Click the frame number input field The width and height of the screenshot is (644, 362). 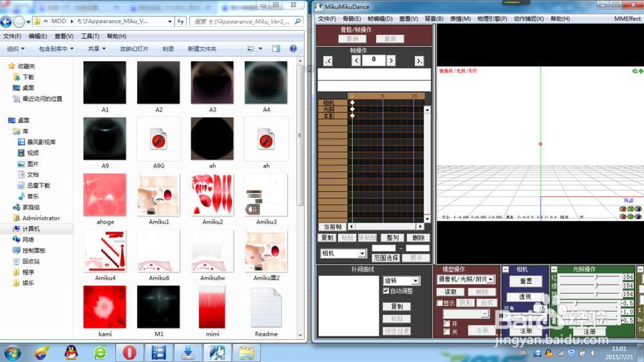point(374,60)
